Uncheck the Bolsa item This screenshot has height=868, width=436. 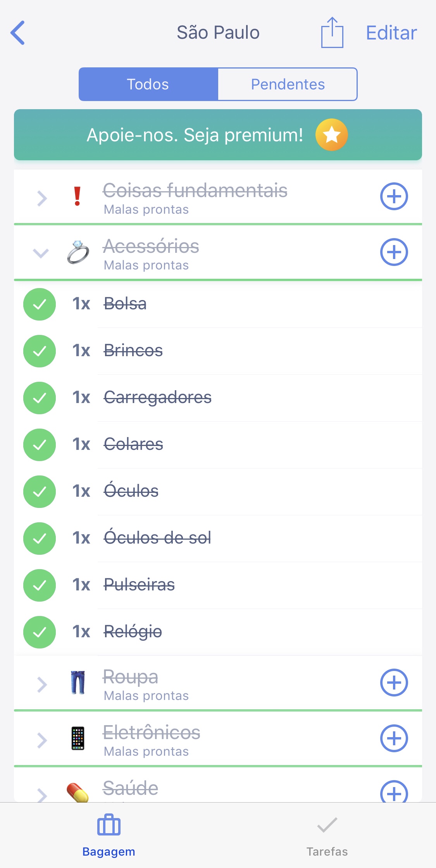[x=40, y=304]
